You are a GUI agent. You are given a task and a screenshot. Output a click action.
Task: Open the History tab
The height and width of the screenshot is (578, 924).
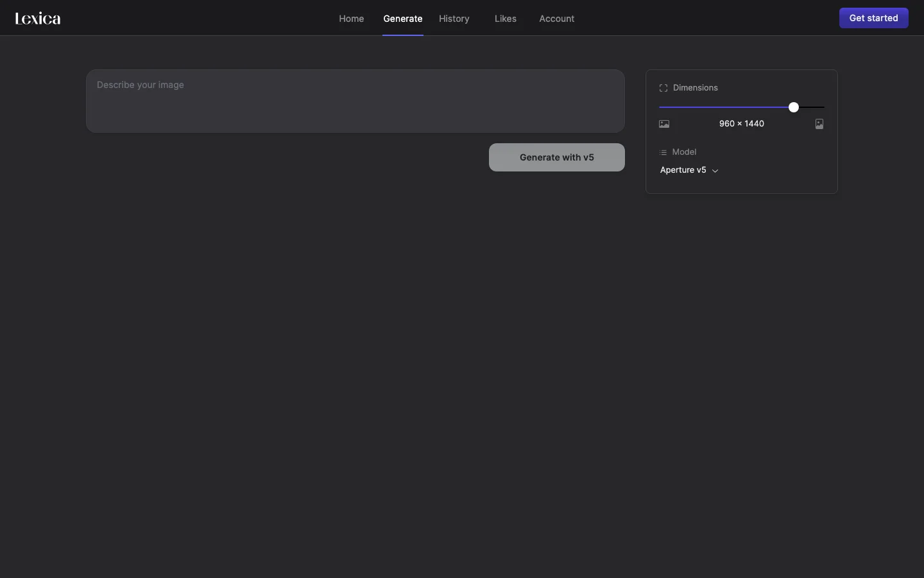[454, 19]
